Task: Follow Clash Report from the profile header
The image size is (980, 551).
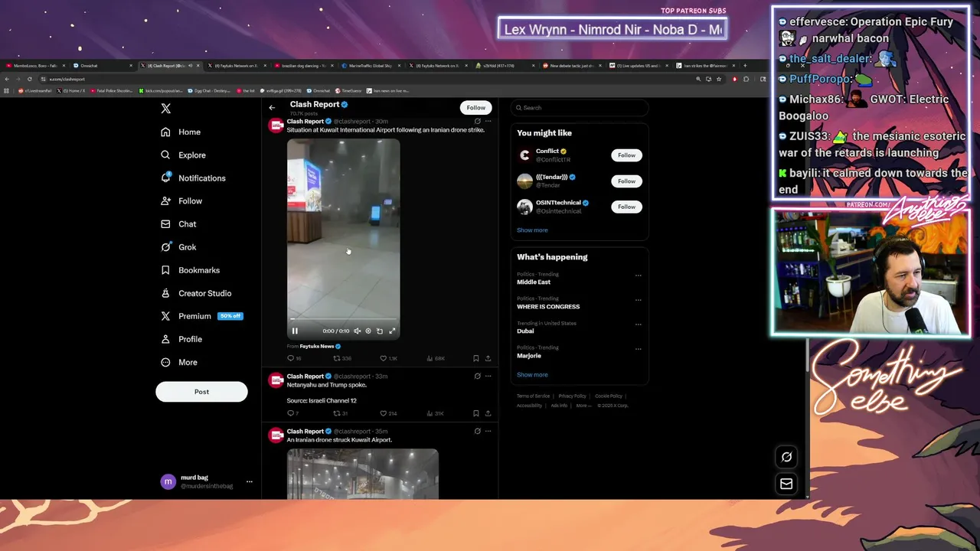Action: (x=475, y=107)
